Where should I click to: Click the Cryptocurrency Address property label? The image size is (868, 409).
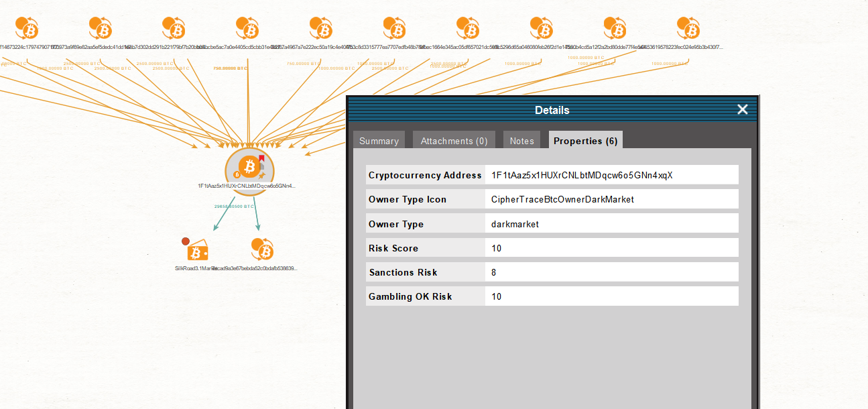425,175
